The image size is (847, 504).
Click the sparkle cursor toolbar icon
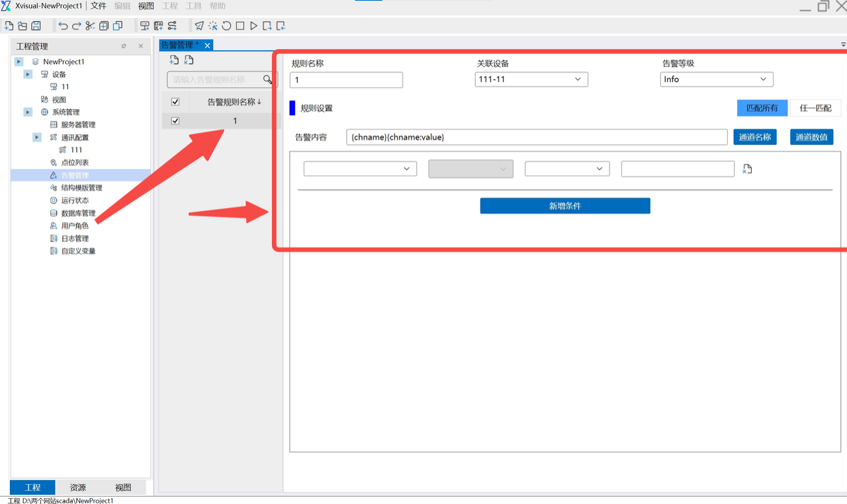213,26
